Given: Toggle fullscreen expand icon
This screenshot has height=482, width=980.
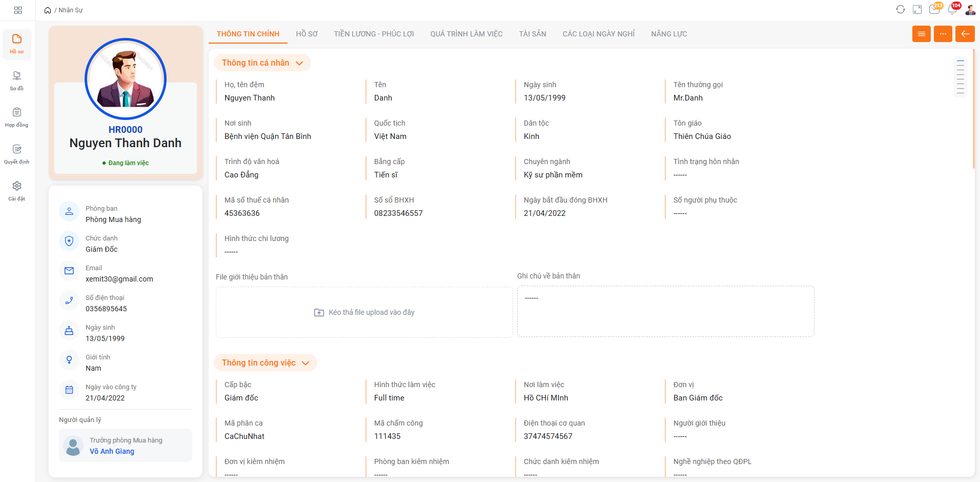Looking at the screenshot, I should tap(917, 10).
